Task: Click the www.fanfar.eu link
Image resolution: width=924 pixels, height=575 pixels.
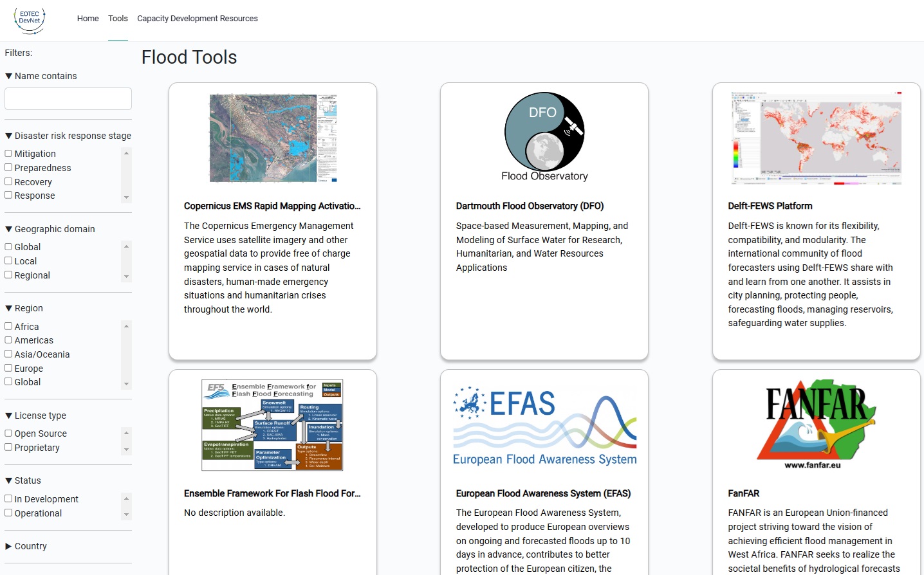Action: [x=814, y=465]
